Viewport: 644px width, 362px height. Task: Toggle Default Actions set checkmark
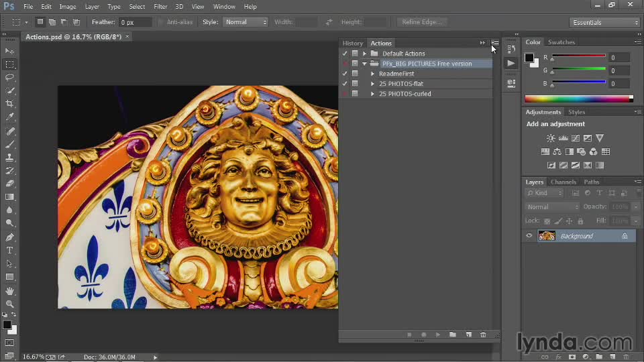(345, 54)
